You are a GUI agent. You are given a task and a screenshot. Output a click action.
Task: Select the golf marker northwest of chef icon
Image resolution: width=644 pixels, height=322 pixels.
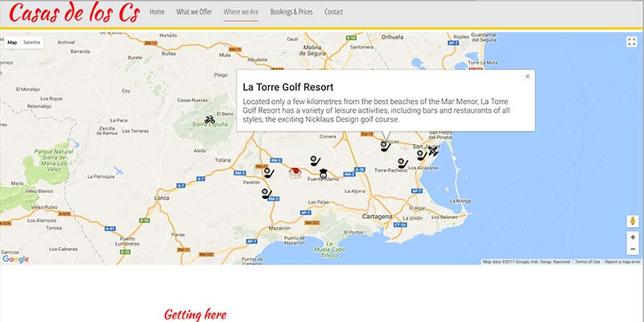coord(315,161)
